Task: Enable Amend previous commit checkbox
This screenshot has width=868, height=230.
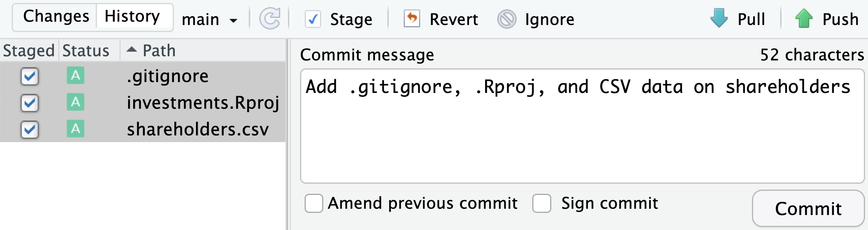Action: point(314,203)
